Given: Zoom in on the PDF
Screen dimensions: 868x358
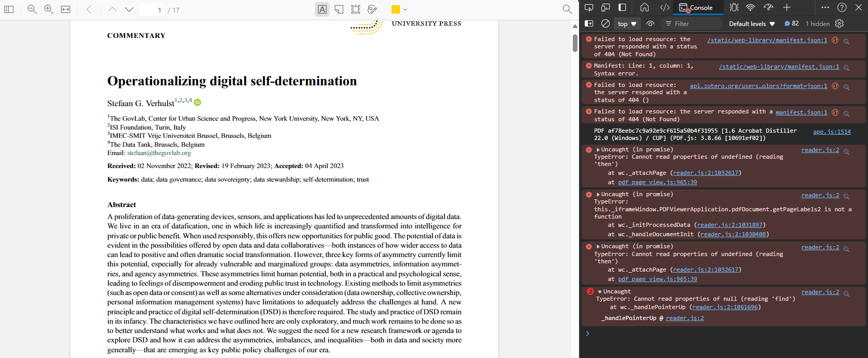Looking at the screenshot, I should tap(49, 9).
